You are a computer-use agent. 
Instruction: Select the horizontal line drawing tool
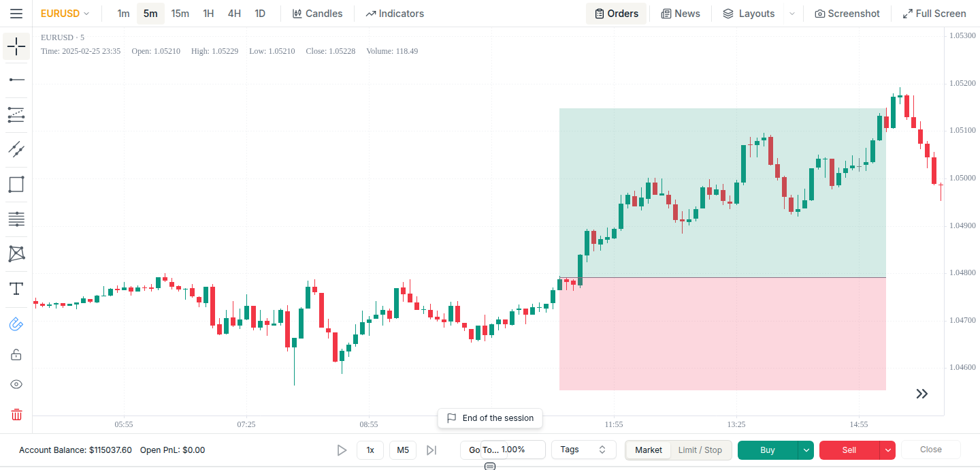pyautogui.click(x=16, y=80)
